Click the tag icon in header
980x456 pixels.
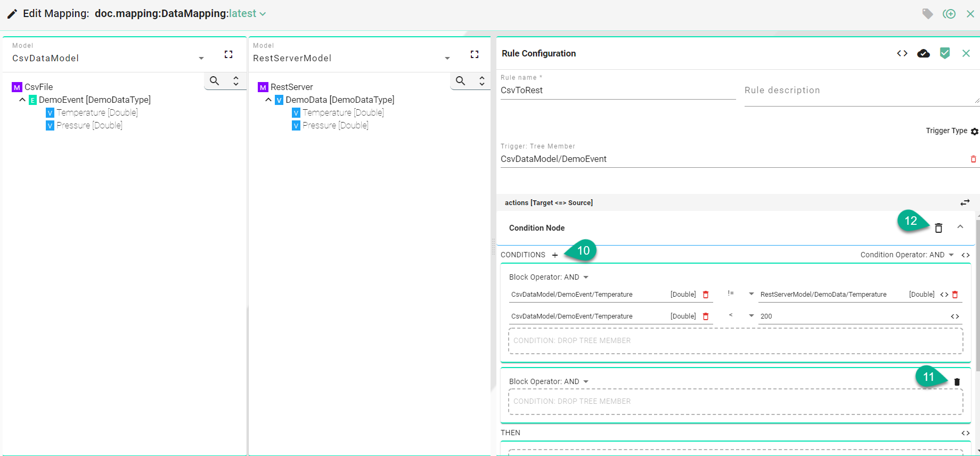point(927,14)
